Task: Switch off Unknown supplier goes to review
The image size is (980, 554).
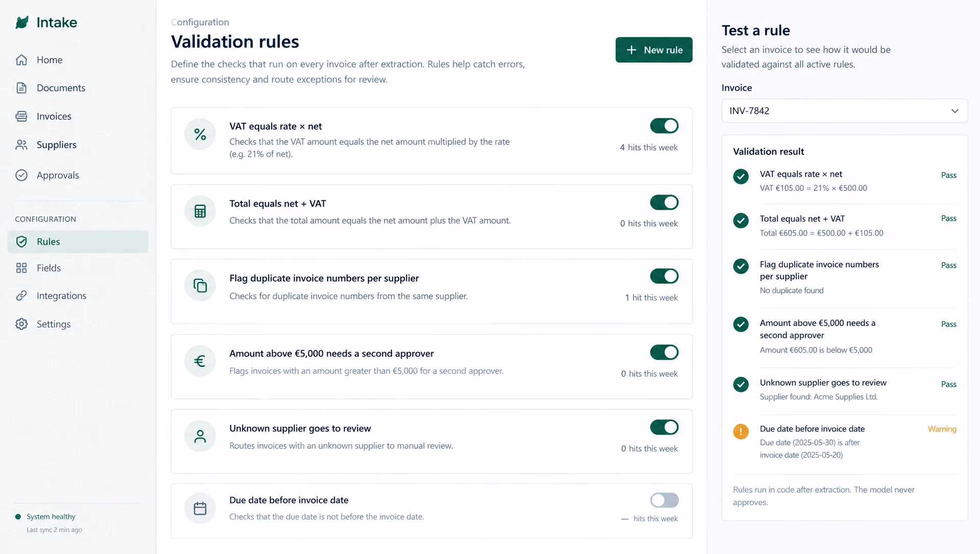Action: point(664,427)
